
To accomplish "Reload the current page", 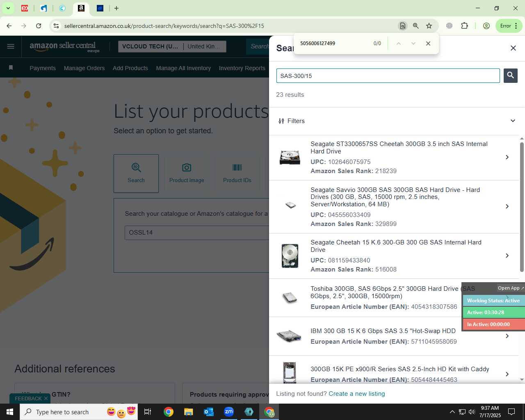I will coord(39,26).
